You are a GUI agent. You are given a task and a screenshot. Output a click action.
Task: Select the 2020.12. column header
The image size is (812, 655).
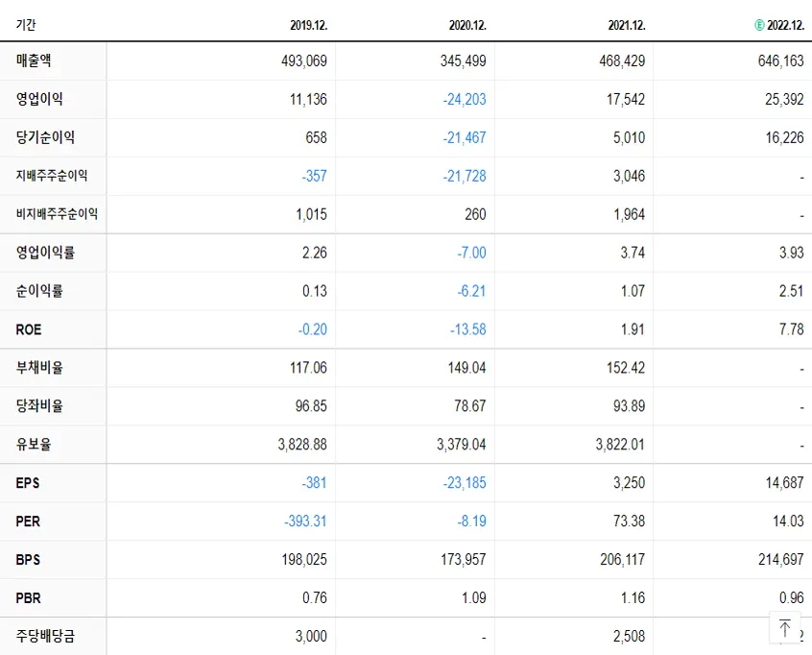[x=467, y=25]
